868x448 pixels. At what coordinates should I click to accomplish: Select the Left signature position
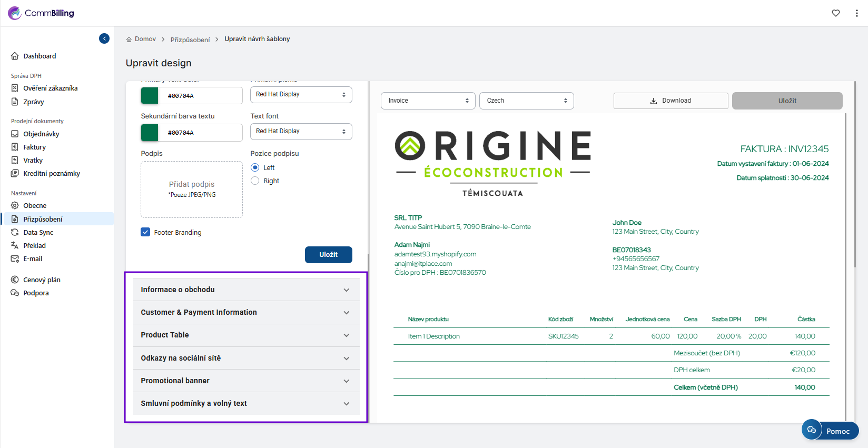pos(255,167)
